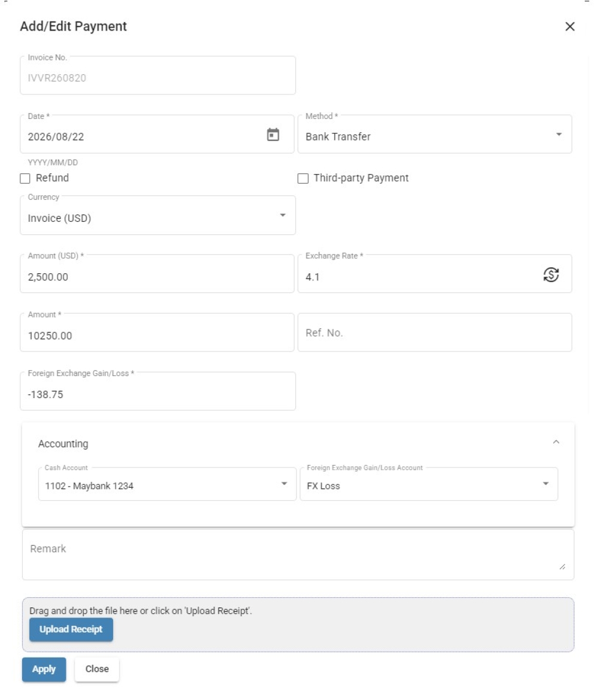
Task: Open the Method dropdown showing Bank Transfer
Action: 435,135
